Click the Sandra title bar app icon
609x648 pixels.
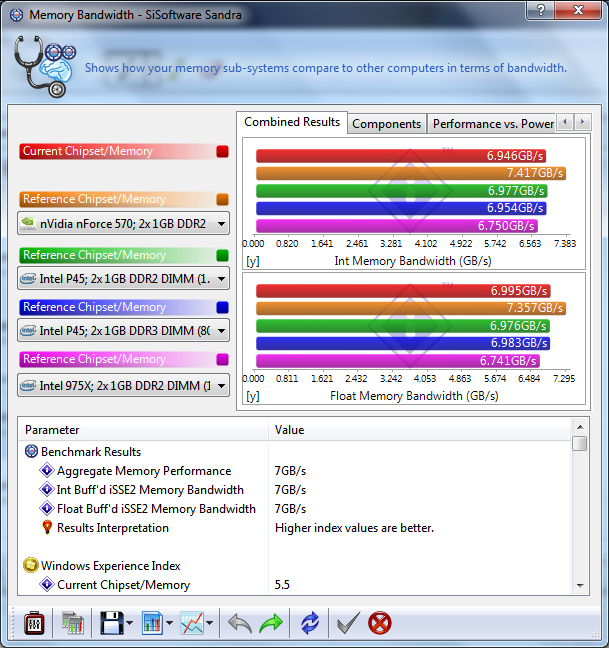coord(16,15)
